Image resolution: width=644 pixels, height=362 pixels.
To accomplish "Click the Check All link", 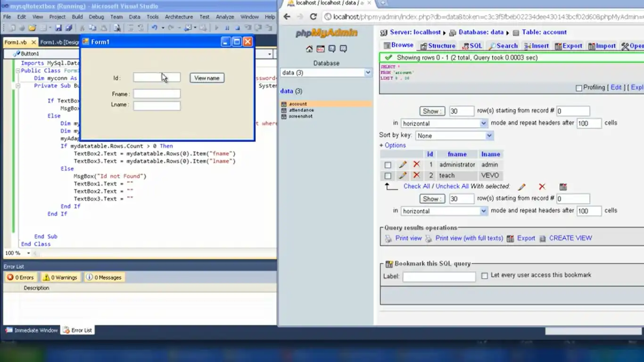I will pos(416,186).
